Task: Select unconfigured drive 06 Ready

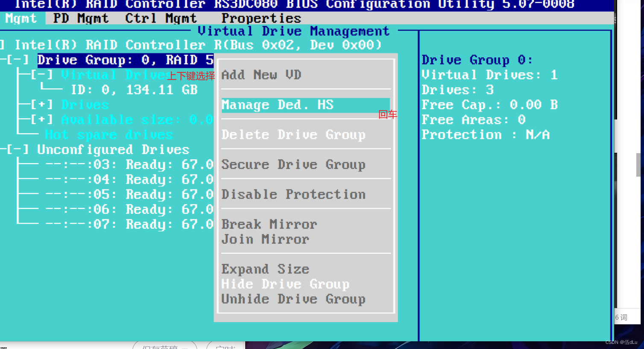Action: 129,209
